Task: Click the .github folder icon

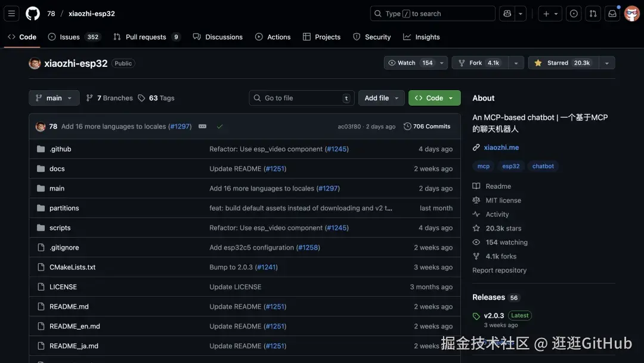Action: [x=41, y=149]
